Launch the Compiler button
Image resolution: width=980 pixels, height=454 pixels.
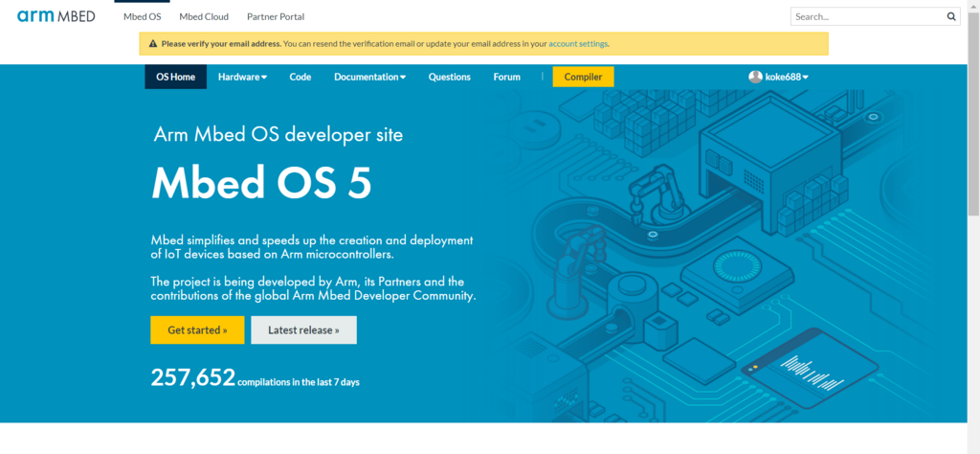tap(583, 77)
